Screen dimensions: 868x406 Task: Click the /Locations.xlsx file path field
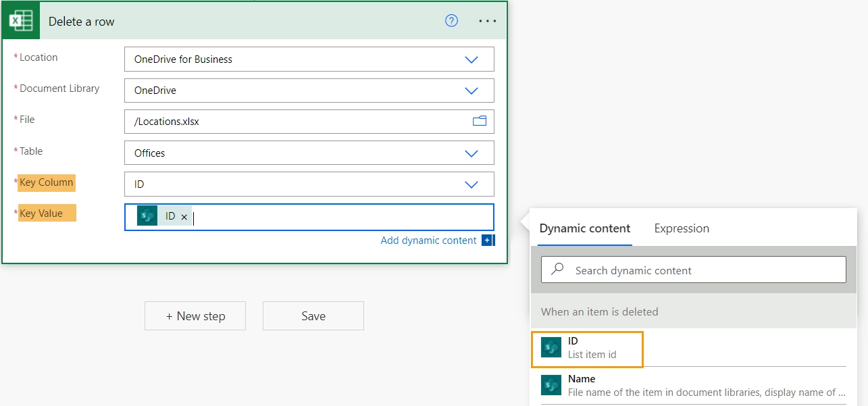pos(309,122)
